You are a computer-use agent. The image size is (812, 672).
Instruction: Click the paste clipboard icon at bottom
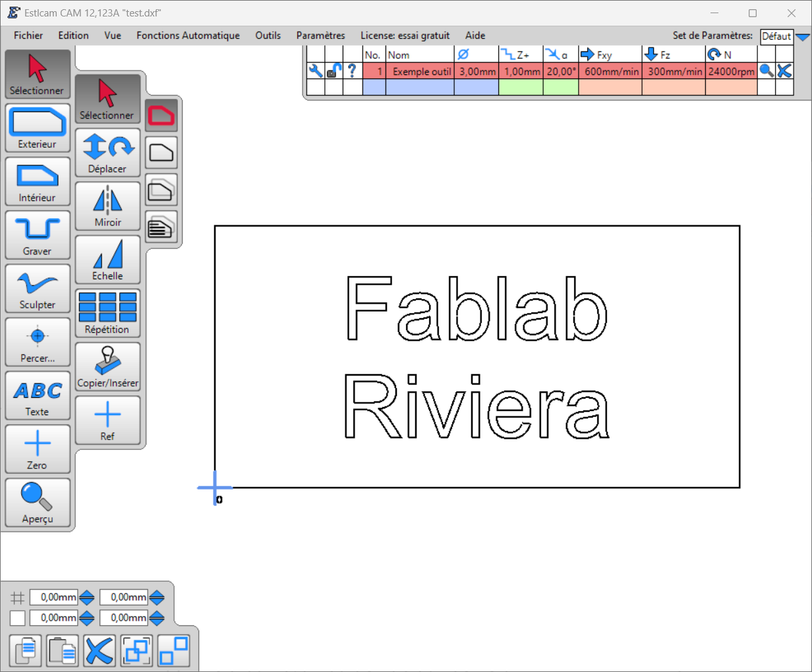click(x=63, y=651)
